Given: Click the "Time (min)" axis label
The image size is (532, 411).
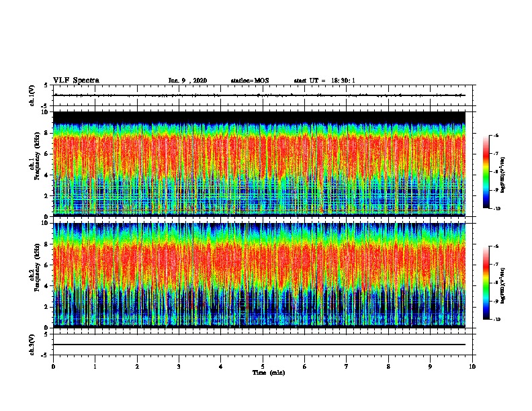Looking at the screenshot, I should (x=269, y=373).
